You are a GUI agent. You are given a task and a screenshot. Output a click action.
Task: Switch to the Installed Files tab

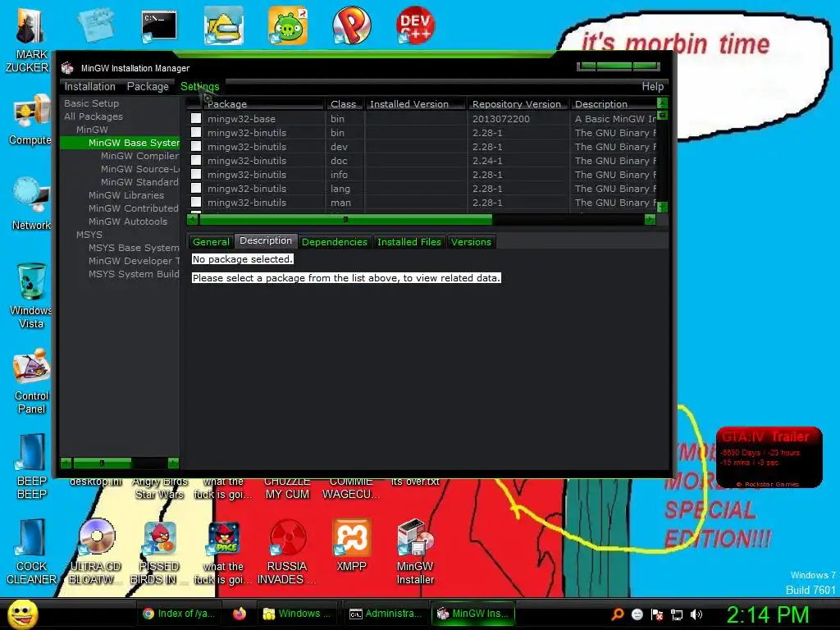(409, 242)
